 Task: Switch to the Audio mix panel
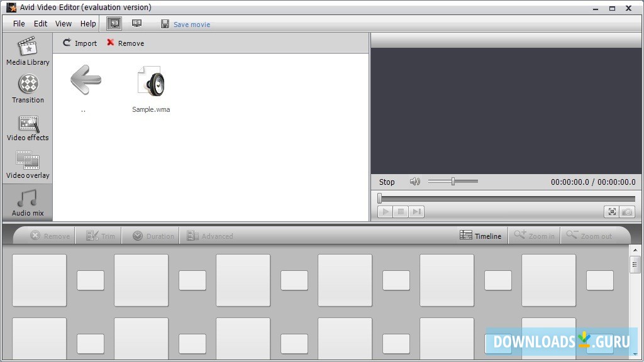tap(28, 203)
